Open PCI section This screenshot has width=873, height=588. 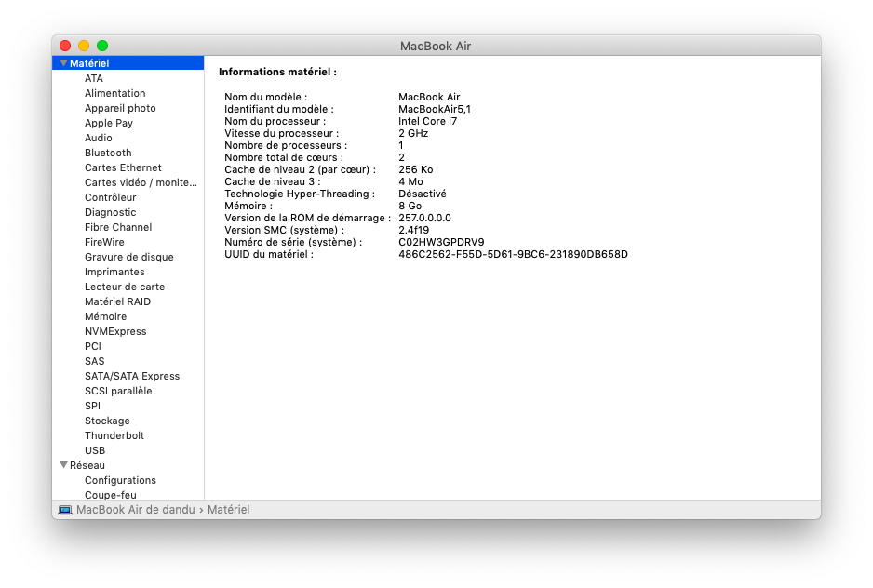tap(93, 346)
